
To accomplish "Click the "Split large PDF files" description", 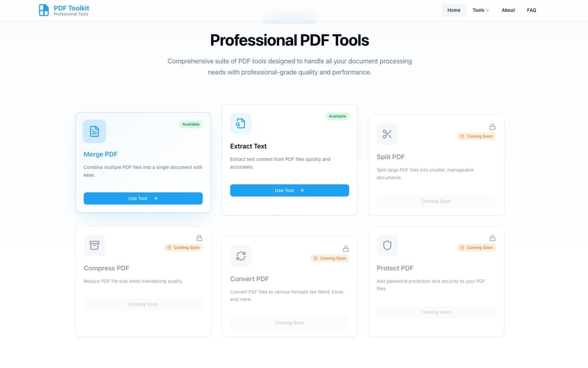I will point(425,173).
